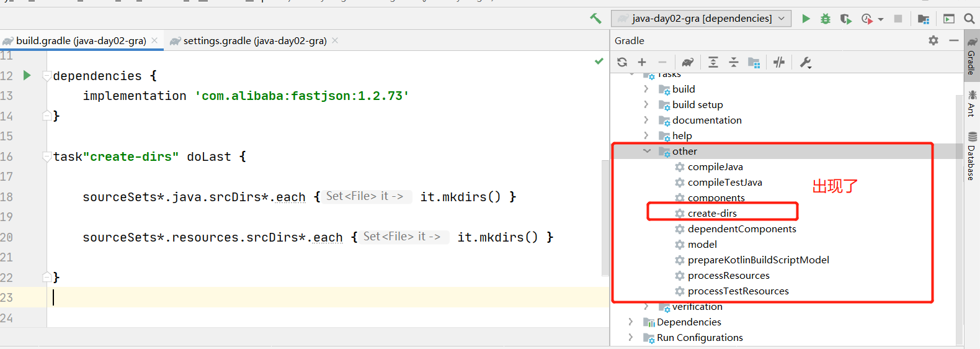Open Gradle build tool settings wrench
Image resolution: width=980 pixels, height=349 pixels.
(805, 62)
